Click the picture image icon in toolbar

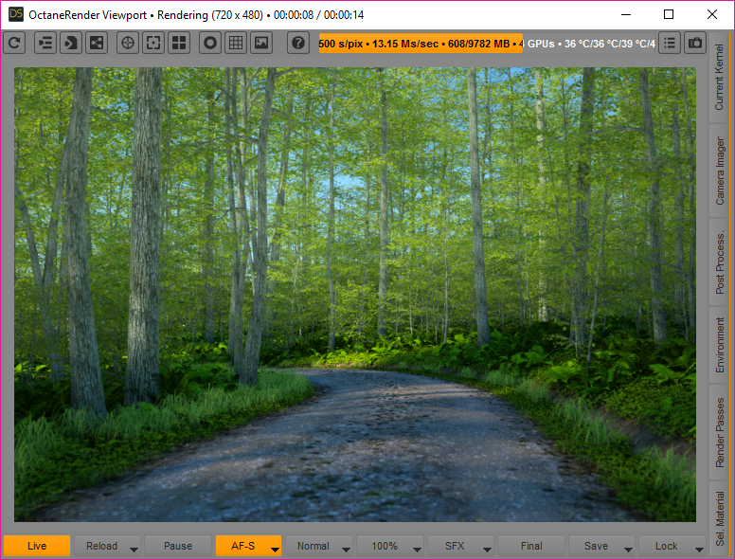point(261,44)
